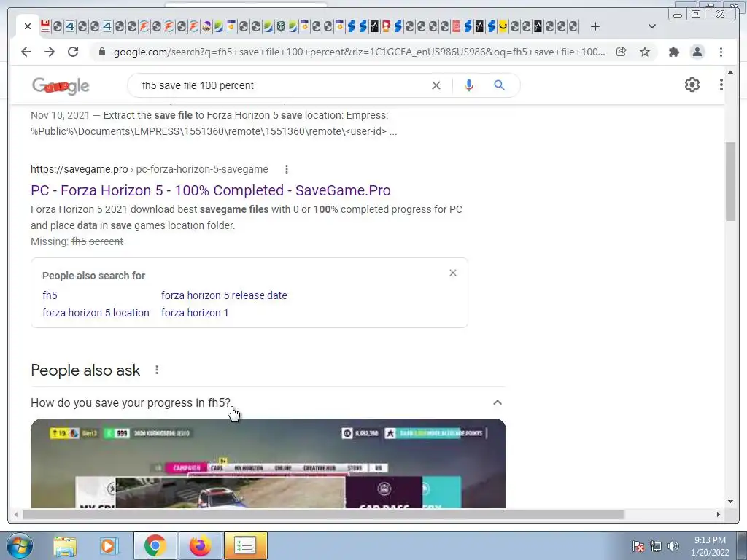Select forza horizon 5 location
The image size is (747, 560).
point(96,313)
